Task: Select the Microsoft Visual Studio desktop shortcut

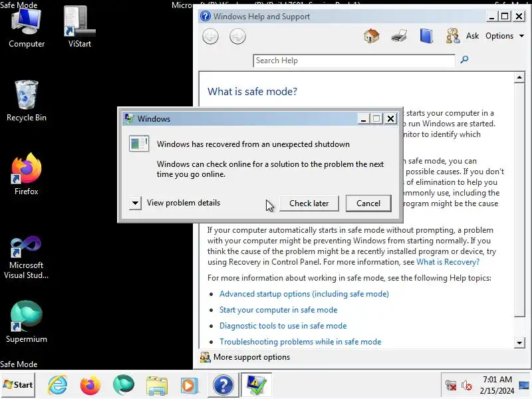Action: 26,257
